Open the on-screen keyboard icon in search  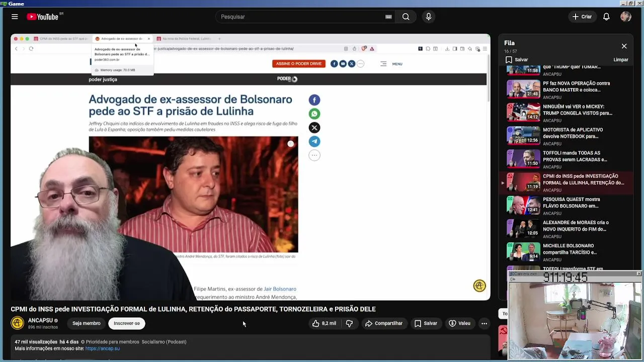point(388,17)
